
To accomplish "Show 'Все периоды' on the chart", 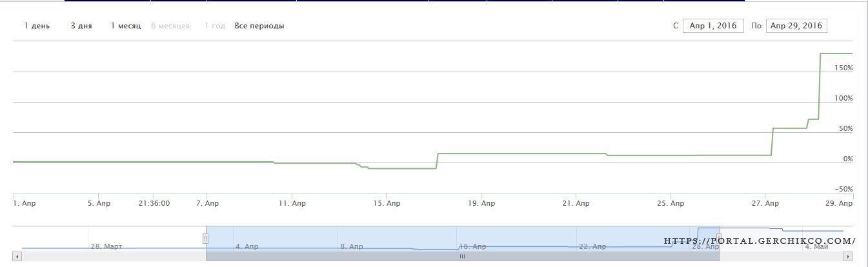I will pyautogui.click(x=259, y=26).
